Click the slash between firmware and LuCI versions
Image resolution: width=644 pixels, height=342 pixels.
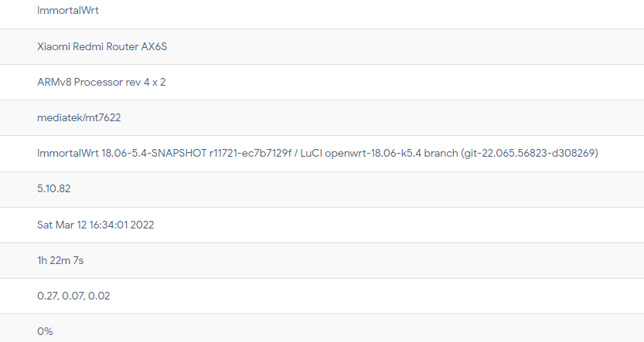(295, 153)
